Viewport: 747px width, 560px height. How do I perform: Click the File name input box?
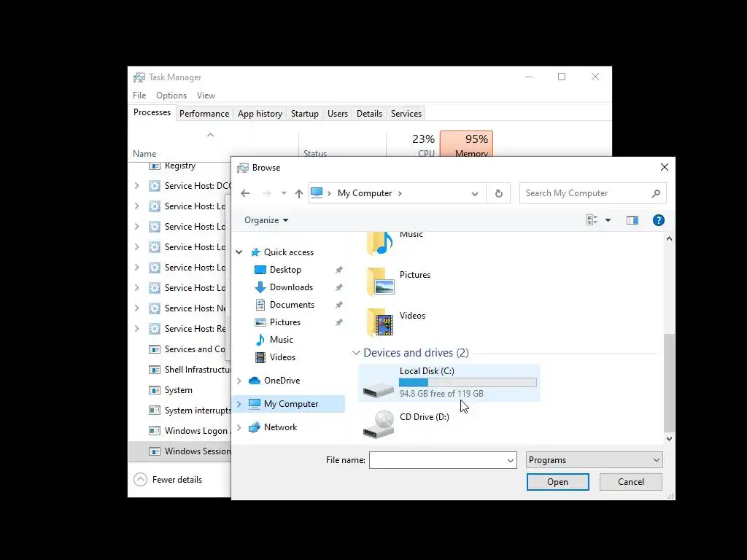pos(437,460)
